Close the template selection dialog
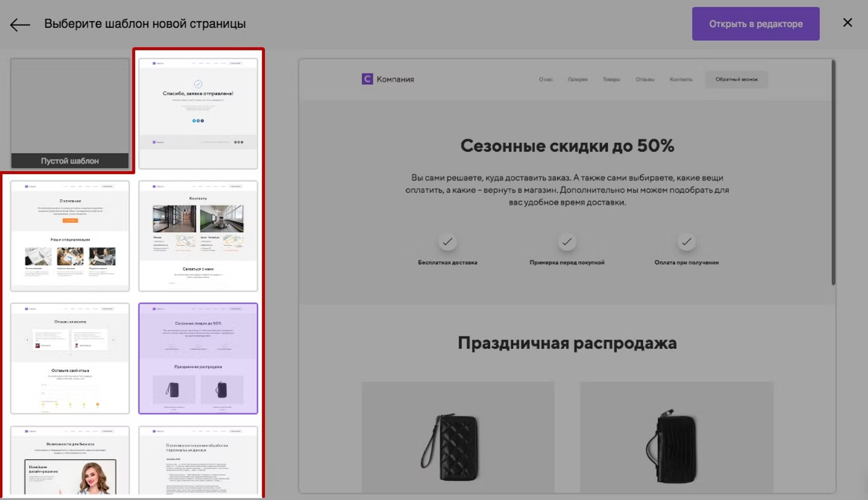868x500 pixels. pos(848,23)
